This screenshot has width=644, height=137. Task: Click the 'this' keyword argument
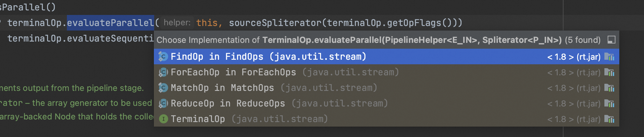207,23
